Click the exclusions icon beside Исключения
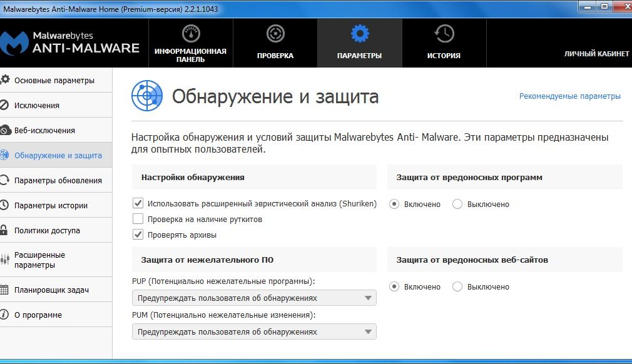This screenshot has height=364, width=632. (4, 105)
